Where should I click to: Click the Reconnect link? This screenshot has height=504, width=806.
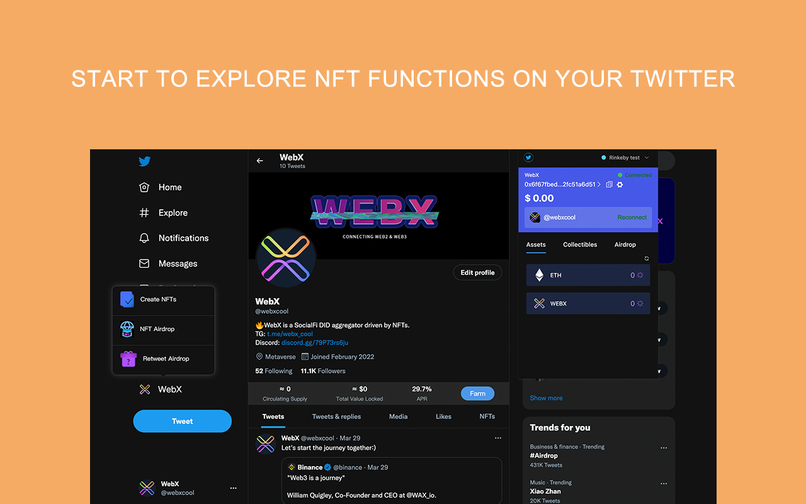632,218
